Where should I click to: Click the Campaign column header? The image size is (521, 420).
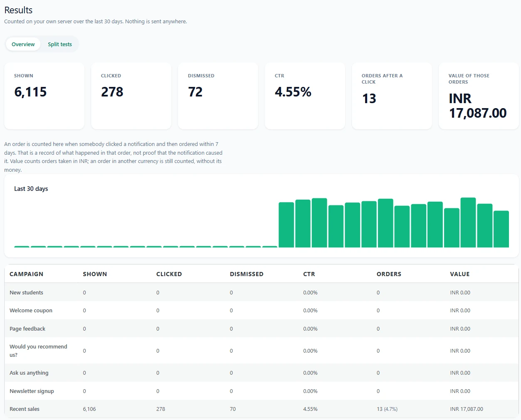click(27, 274)
